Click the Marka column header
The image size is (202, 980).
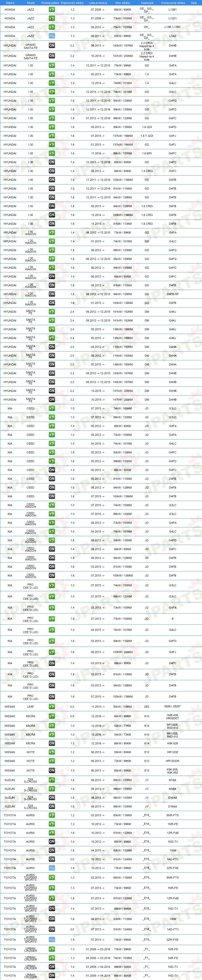click(10, 3)
